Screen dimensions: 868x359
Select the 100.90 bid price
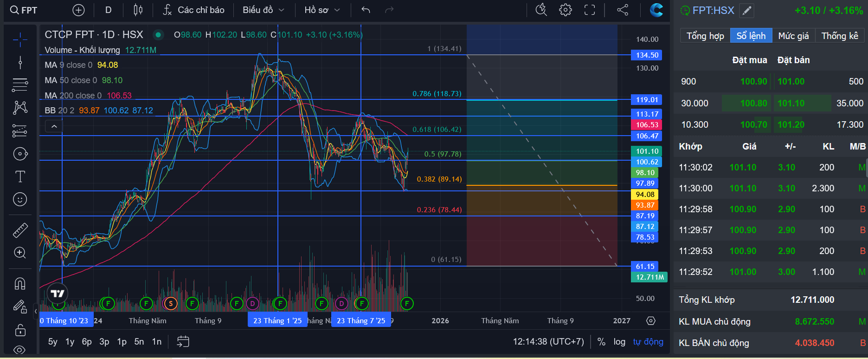[754, 82]
